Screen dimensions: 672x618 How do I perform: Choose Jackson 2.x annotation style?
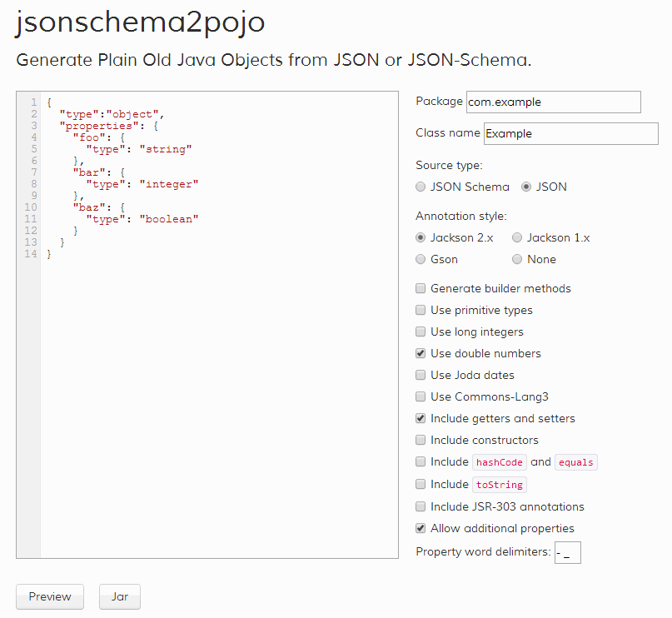[x=421, y=237]
